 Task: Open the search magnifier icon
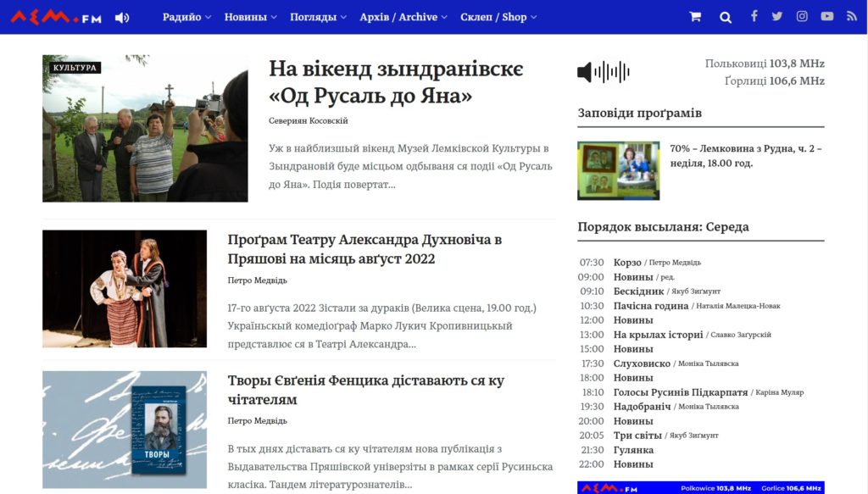point(726,17)
